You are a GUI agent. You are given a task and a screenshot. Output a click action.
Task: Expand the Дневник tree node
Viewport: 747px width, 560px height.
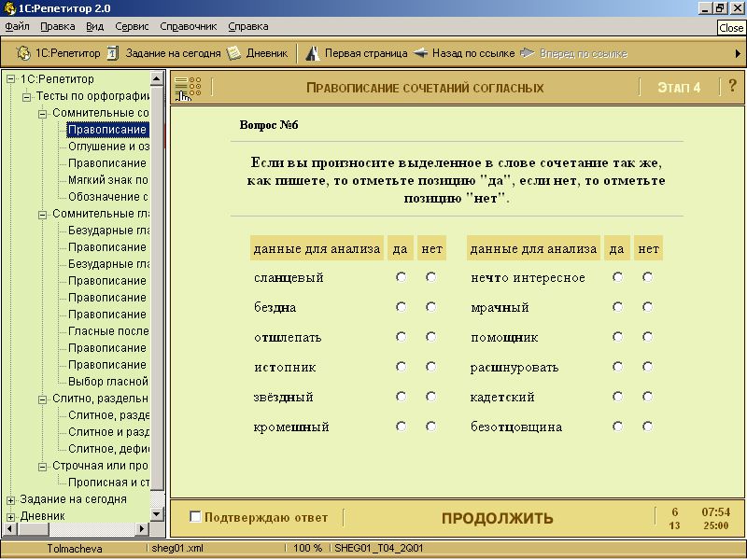[10, 516]
